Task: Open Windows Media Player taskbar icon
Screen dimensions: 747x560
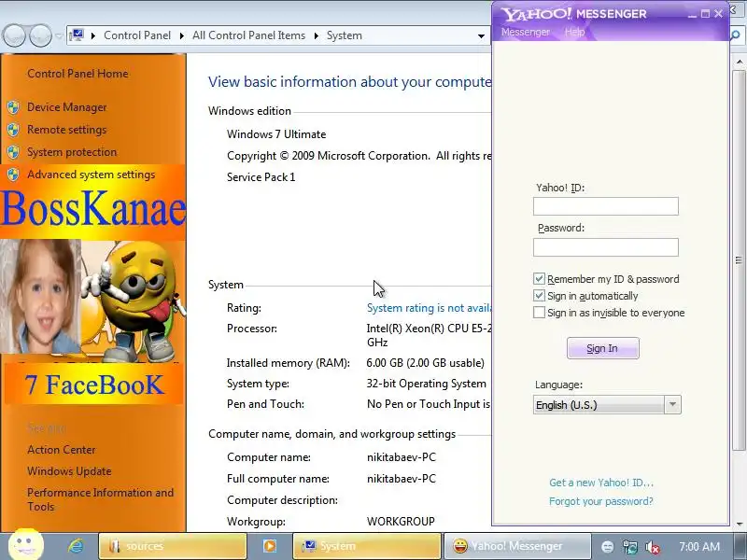Action: click(x=270, y=546)
